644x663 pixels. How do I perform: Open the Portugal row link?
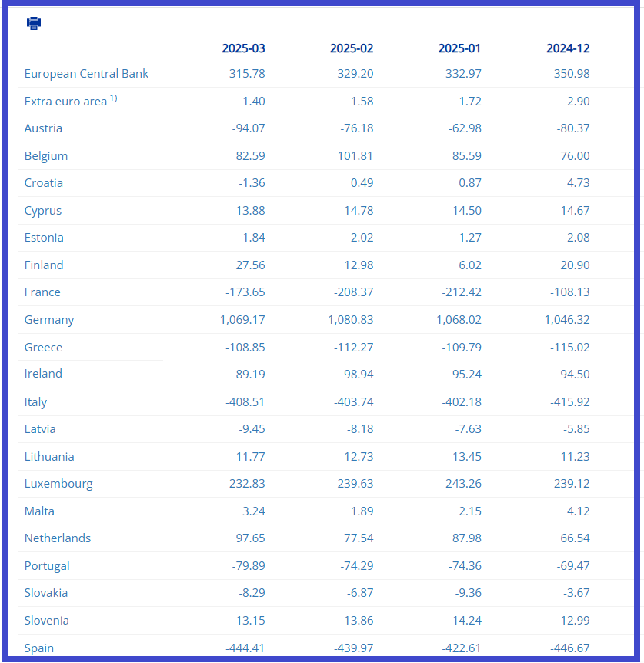point(47,566)
